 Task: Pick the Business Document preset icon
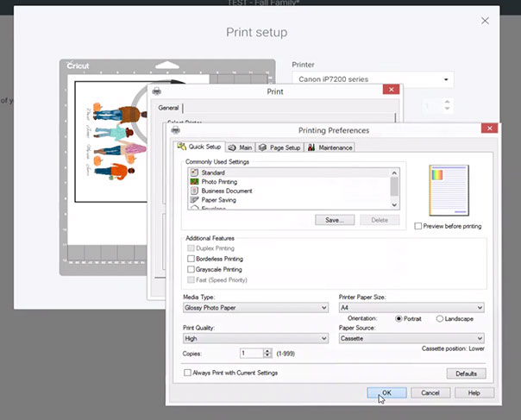194,190
